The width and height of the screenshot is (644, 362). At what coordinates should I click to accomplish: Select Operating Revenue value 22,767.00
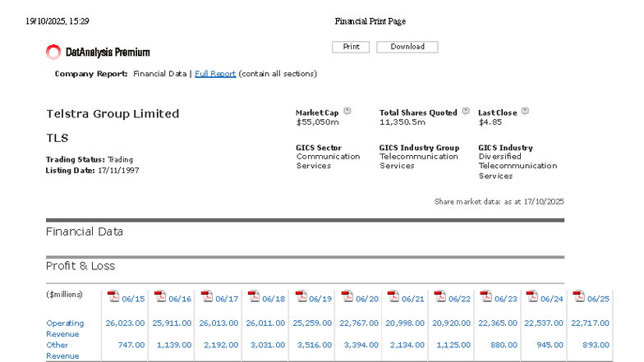pos(359,323)
